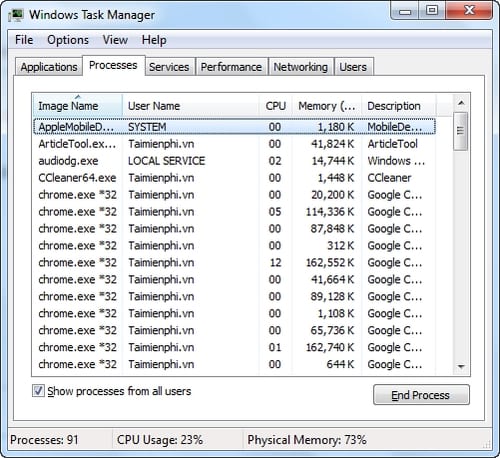500x458 pixels.
Task: Open the Help menu
Action: tap(154, 40)
